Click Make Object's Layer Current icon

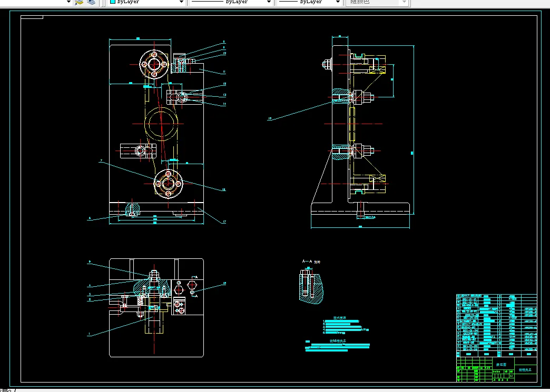(x=79, y=2)
